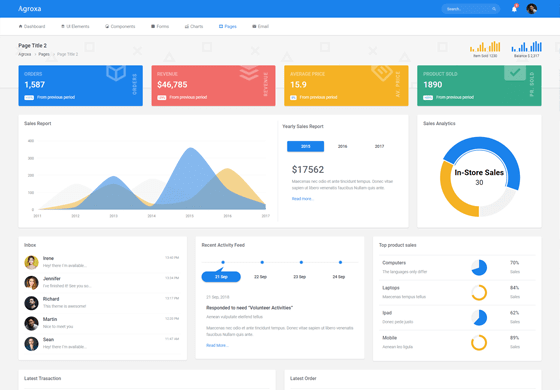This screenshot has height=390, width=560.
Task: Click the Product Sold checkmark icon
Action: (x=515, y=72)
